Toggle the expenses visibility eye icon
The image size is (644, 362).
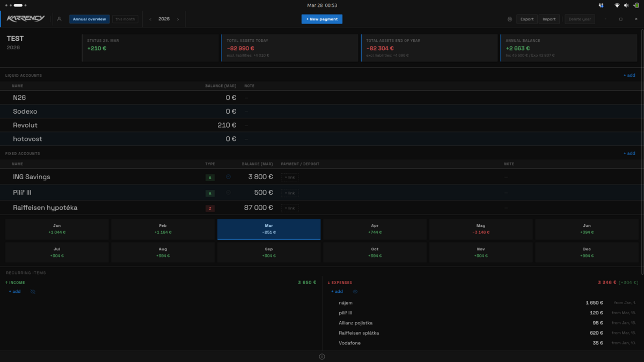tap(355, 292)
